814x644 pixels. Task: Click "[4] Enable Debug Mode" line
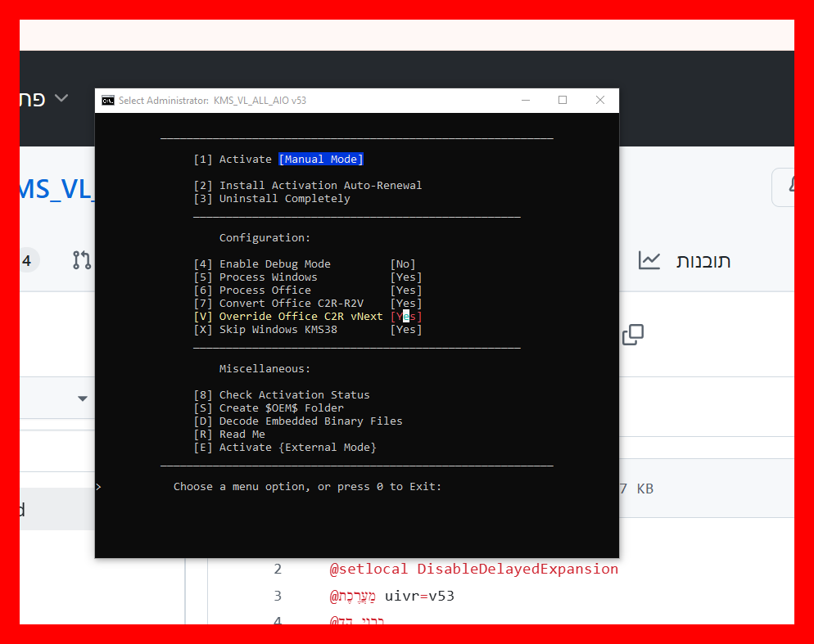(x=262, y=264)
